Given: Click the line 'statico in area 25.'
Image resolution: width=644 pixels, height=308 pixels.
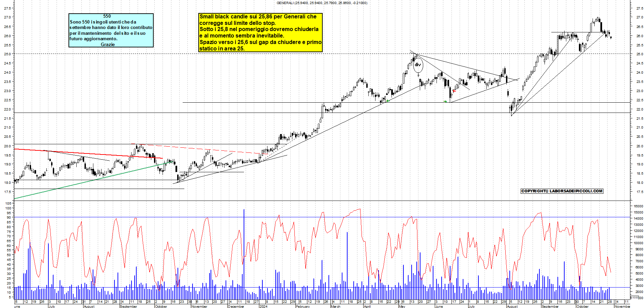Looking at the screenshot, I should (x=222, y=48).
